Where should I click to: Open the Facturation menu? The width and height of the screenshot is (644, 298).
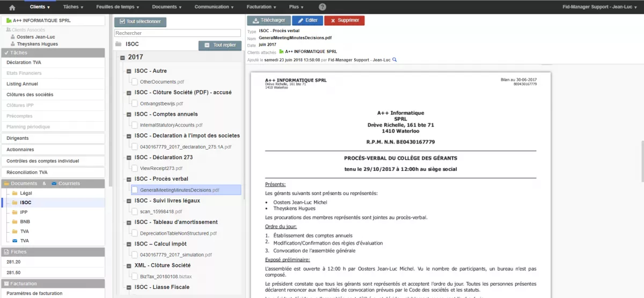pos(261,7)
